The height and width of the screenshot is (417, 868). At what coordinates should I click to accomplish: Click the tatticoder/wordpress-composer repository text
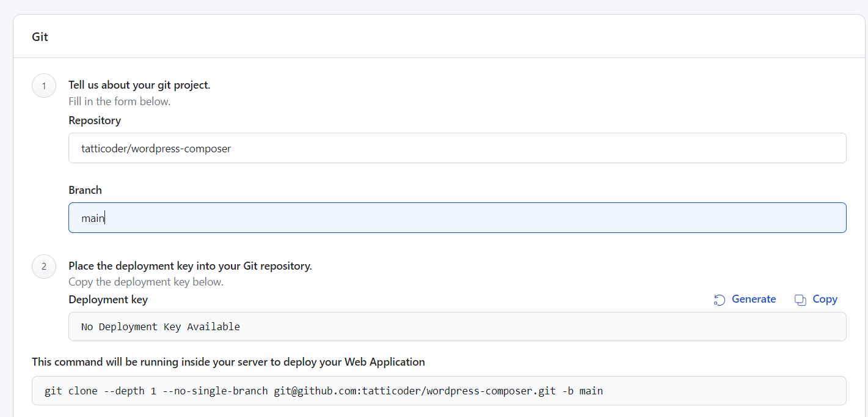pos(156,149)
